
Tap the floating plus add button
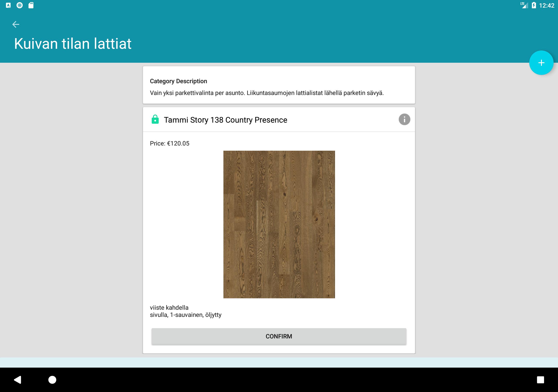tap(541, 63)
